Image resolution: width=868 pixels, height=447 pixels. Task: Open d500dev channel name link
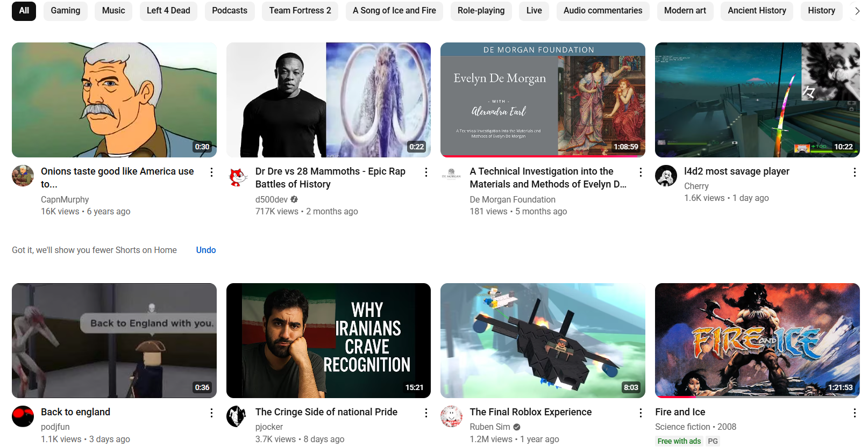(x=272, y=200)
